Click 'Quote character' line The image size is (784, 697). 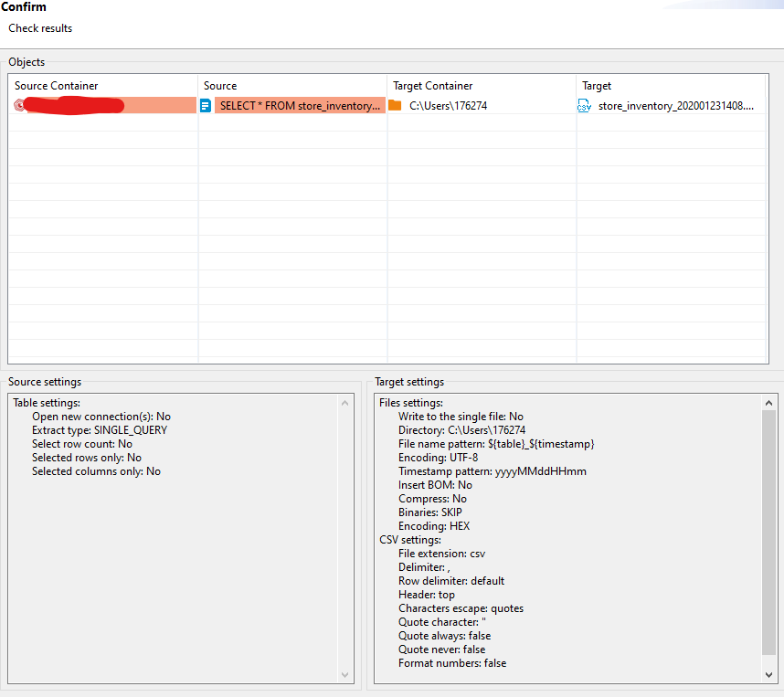click(x=442, y=622)
